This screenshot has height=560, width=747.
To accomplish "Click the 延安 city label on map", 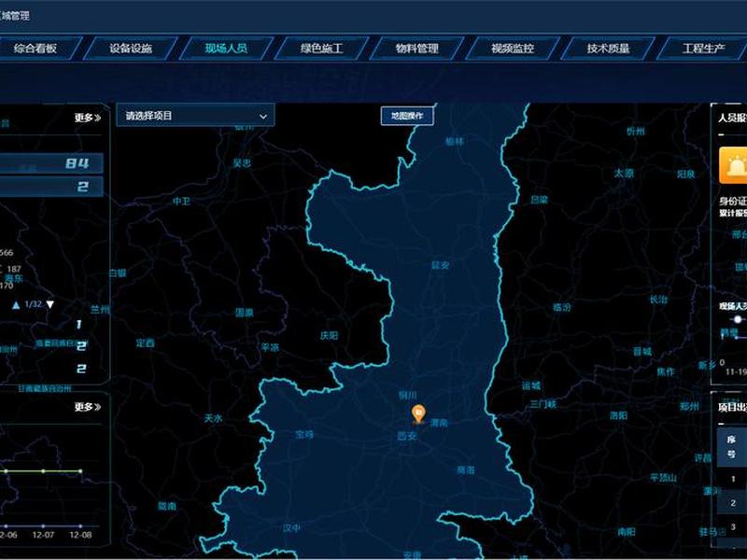I will click(x=440, y=265).
